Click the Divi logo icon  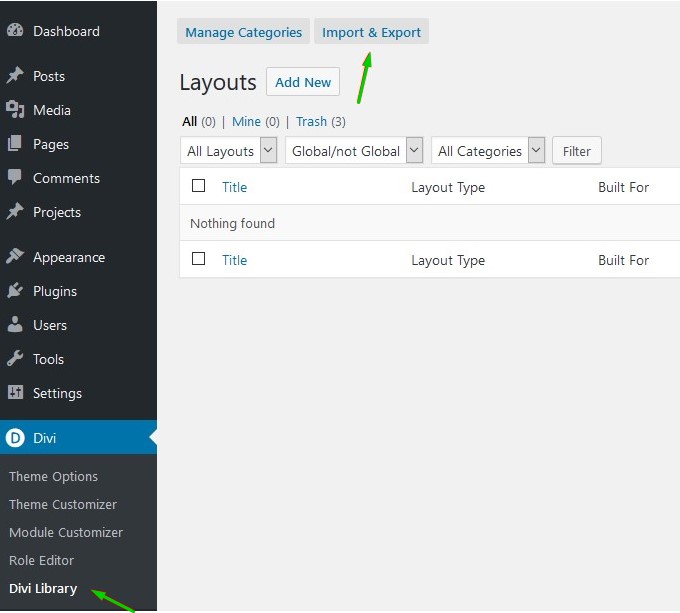point(15,438)
